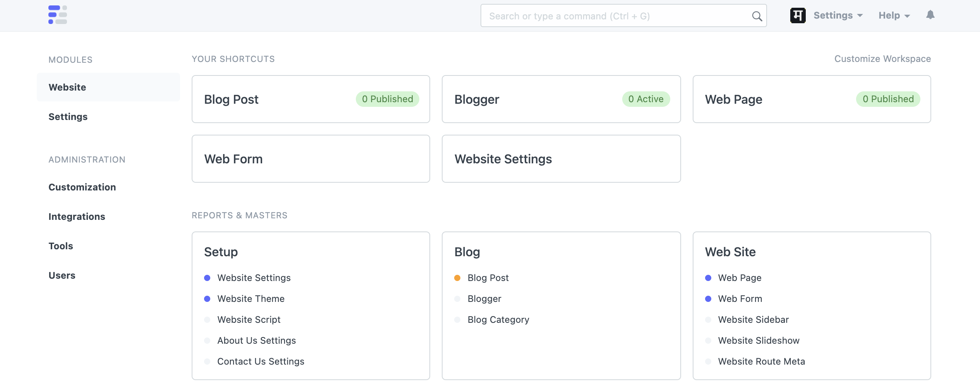Go to Integrations in the sidebar
The height and width of the screenshot is (389, 980).
point(77,217)
